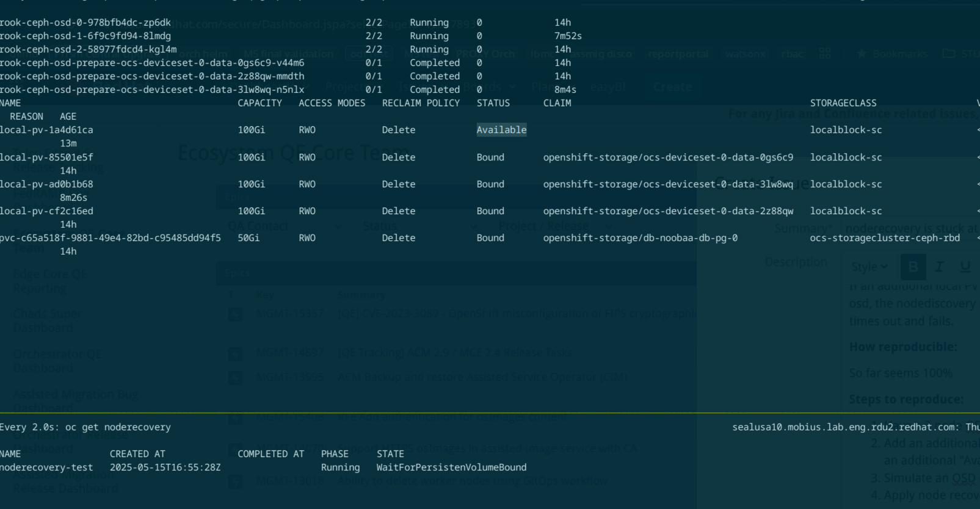Click the highlighted Available status text
980x509 pixels.
[501, 129]
